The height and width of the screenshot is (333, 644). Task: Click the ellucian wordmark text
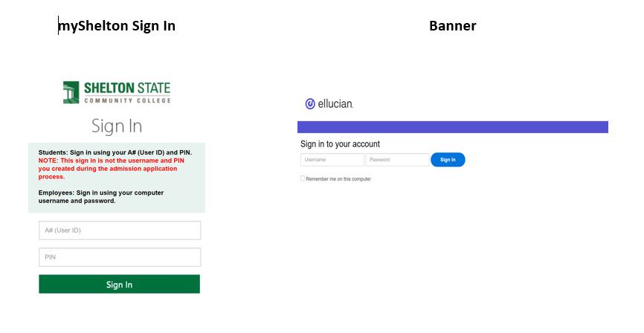pyautogui.click(x=335, y=105)
